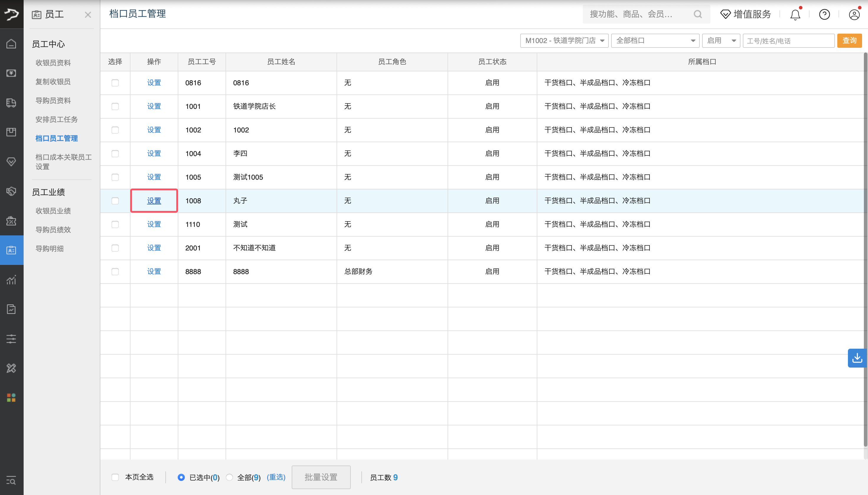Click the 工号/姓名/电话 search field

788,41
